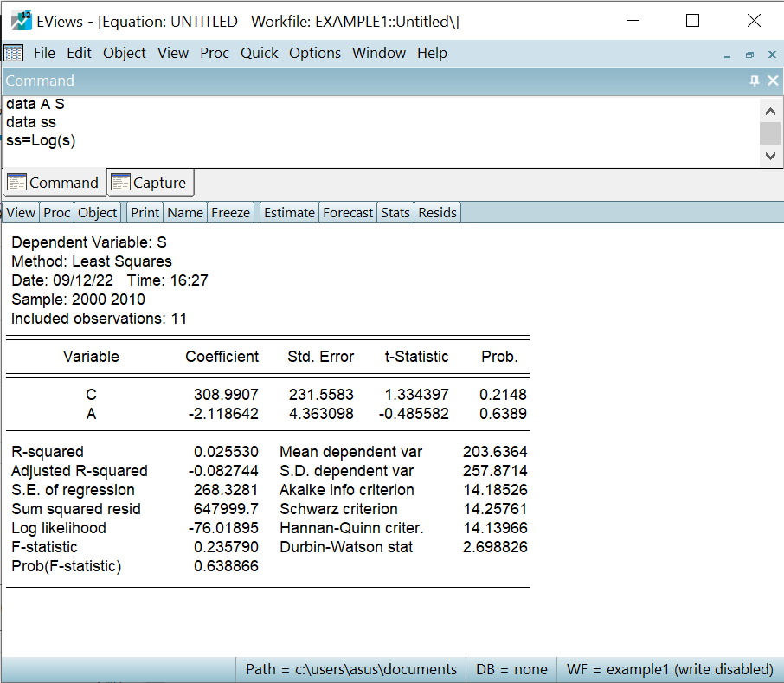784x683 pixels.
Task: Close the inner equation window
Action: pos(772,55)
